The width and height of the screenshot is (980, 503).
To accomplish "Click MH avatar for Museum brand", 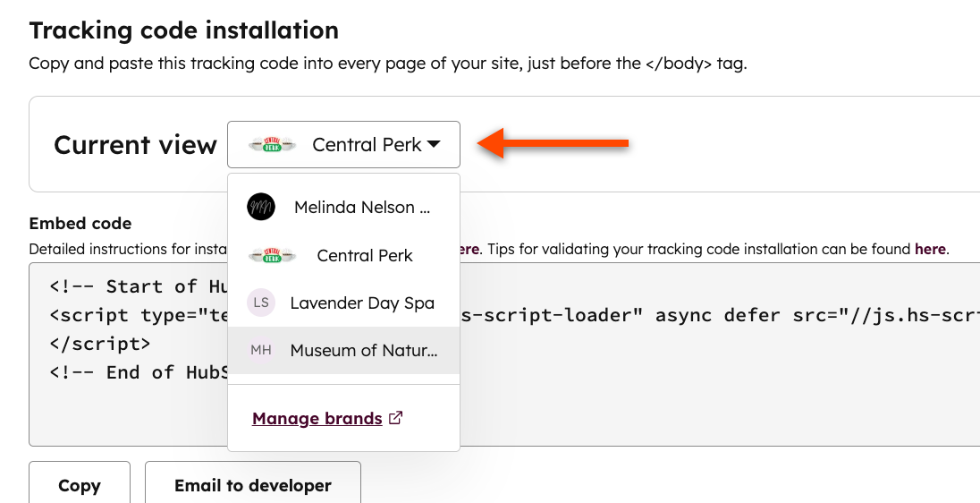I will (260, 350).
